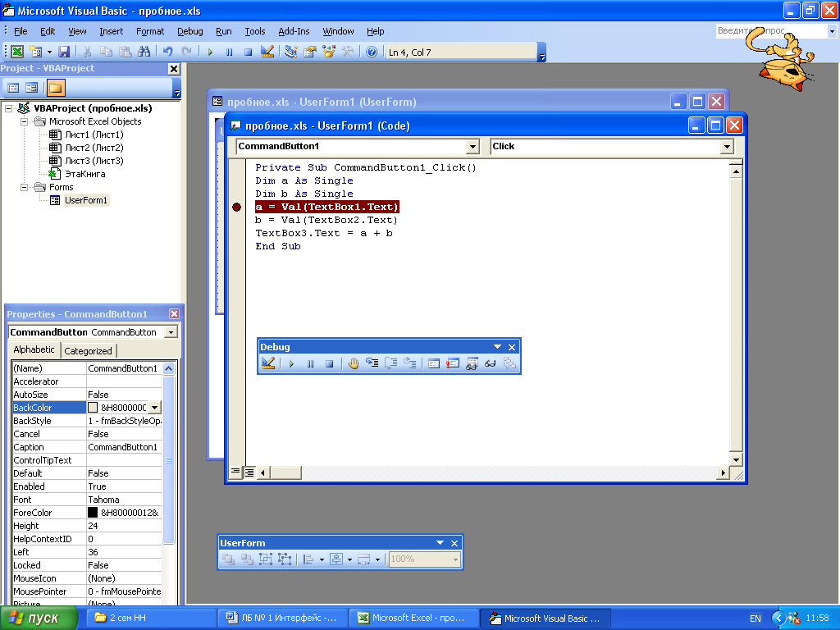Toggle Folders button in Project panel
The height and width of the screenshot is (630, 840).
(x=56, y=87)
